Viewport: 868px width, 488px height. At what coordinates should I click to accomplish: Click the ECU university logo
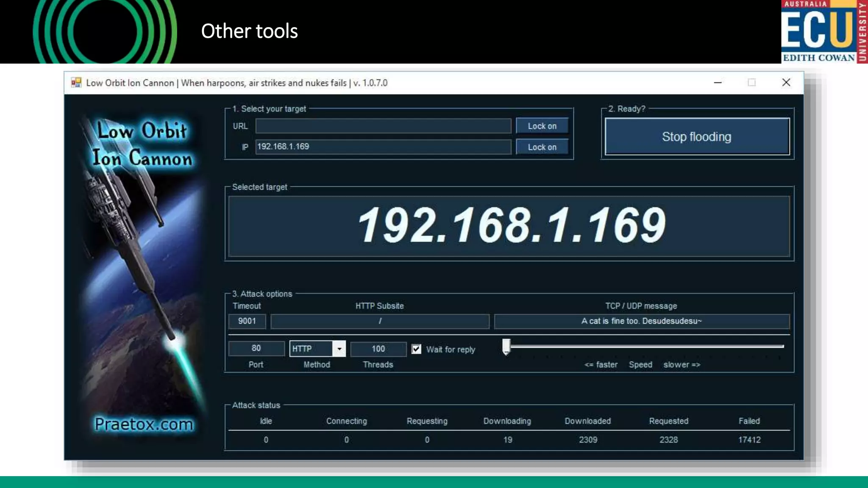(823, 32)
